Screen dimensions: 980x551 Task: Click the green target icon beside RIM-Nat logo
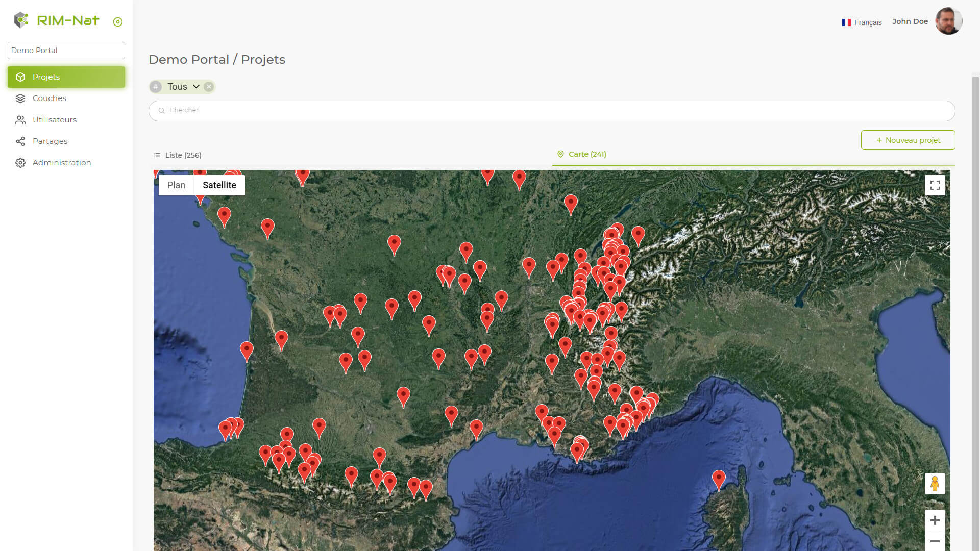point(118,22)
